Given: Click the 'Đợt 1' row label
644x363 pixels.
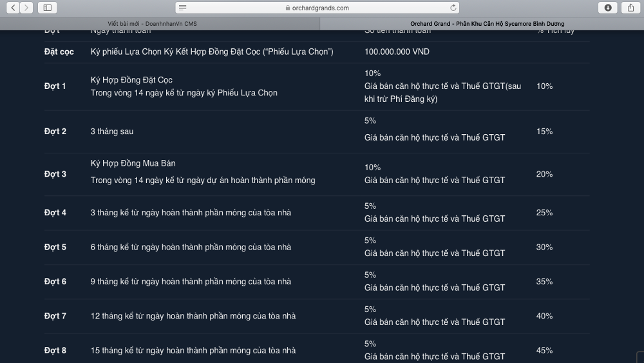Looking at the screenshot, I should [x=55, y=86].
